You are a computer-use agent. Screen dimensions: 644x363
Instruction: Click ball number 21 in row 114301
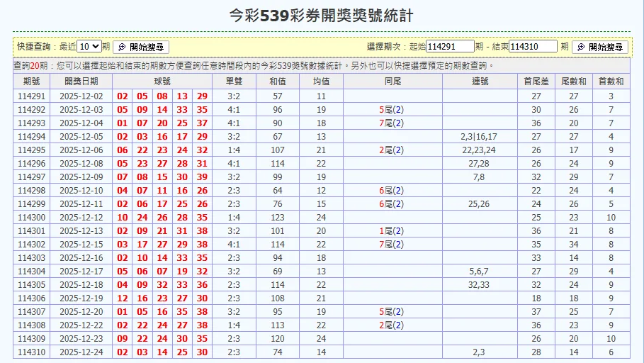coord(162,231)
